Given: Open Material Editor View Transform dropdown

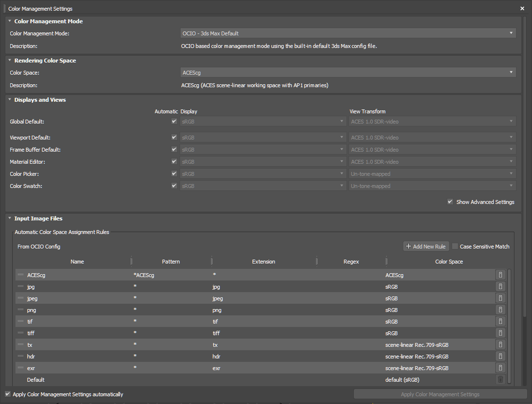Looking at the screenshot, I should click(x=433, y=162).
